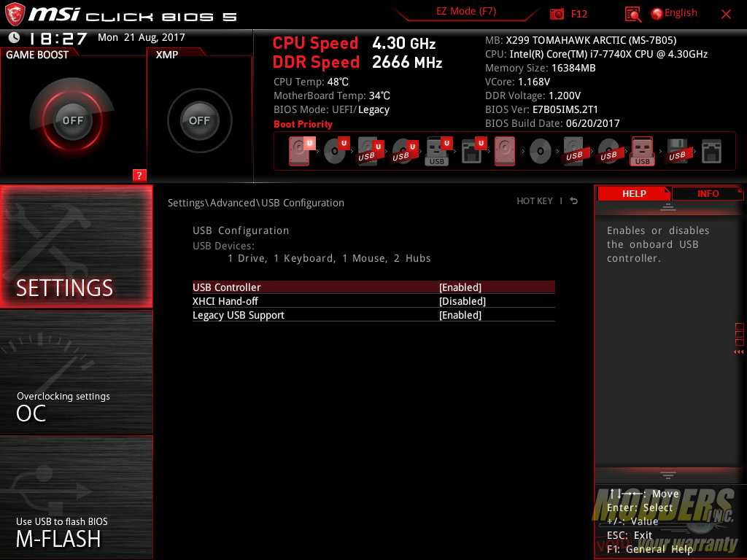Image resolution: width=747 pixels, height=560 pixels.
Task: Click the MotherBoard Temp: 34°C reading
Action: point(332,96)
